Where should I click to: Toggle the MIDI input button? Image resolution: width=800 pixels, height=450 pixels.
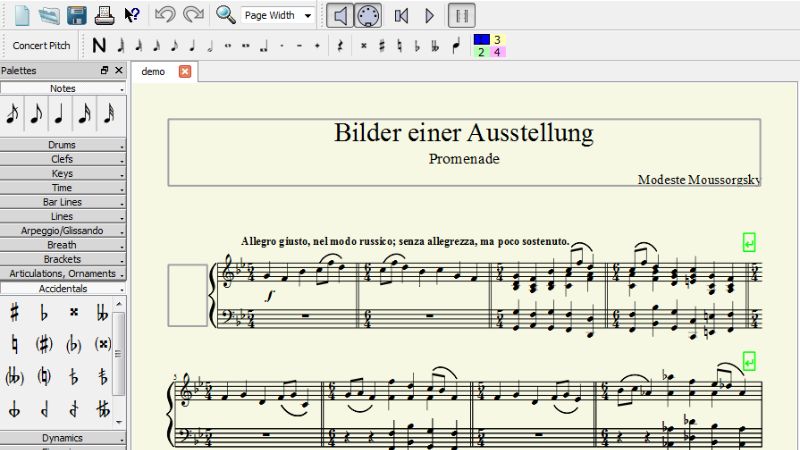pos(368,16)
